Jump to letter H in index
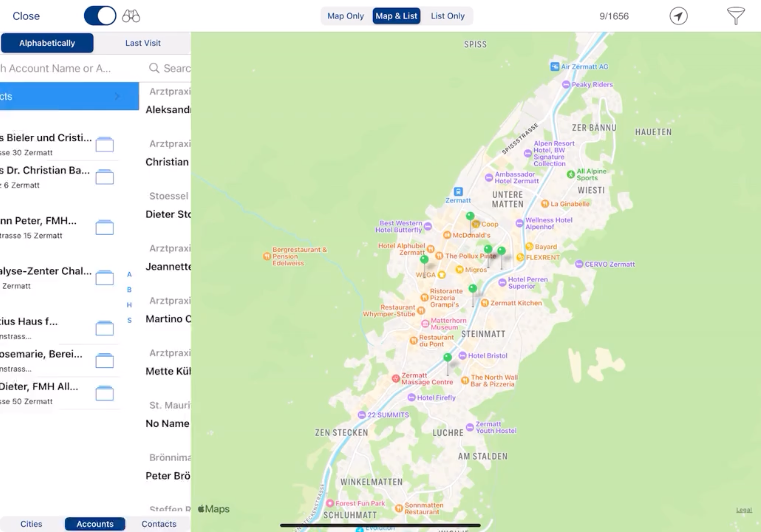 click(x=129, y=305)
